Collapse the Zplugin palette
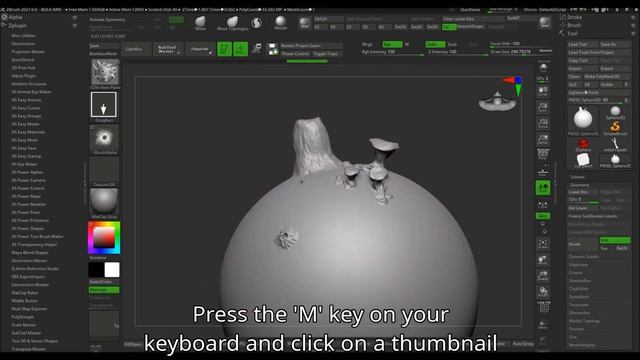 pos(18,25)
